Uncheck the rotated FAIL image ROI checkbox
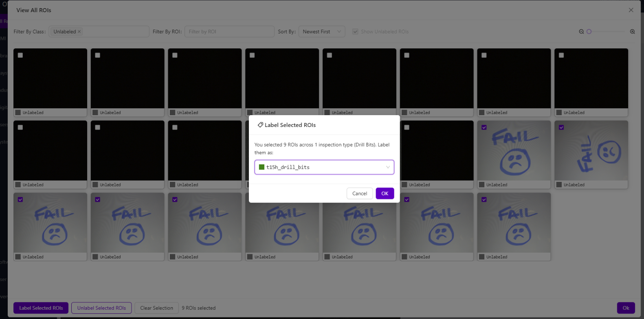The image size is (644, 319). [x=561, y=127]
